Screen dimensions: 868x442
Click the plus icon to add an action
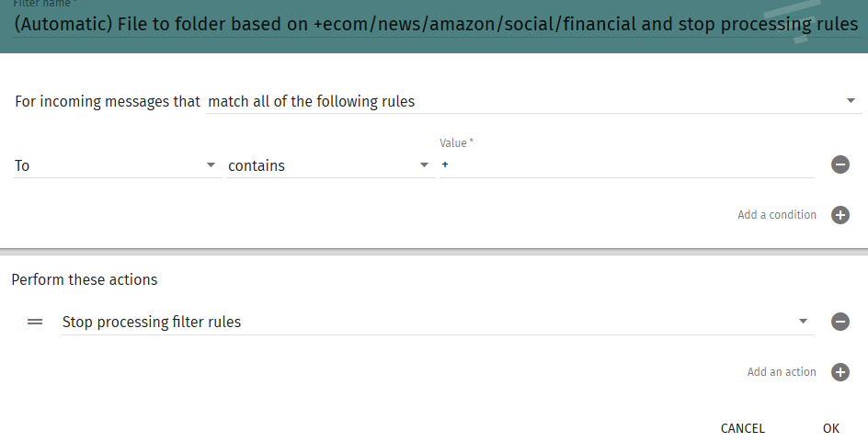point(839,372)
